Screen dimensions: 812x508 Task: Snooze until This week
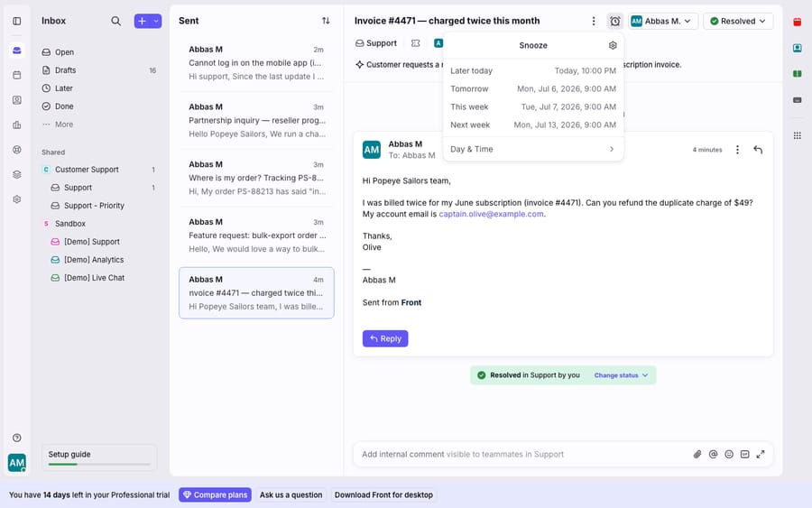pyautogui.click(x=533, y=107)
